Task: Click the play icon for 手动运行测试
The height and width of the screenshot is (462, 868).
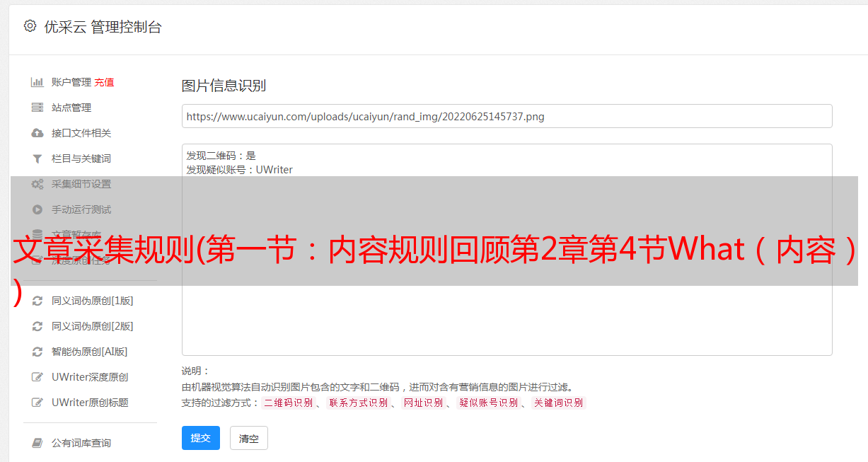Action: pos(37,209)
